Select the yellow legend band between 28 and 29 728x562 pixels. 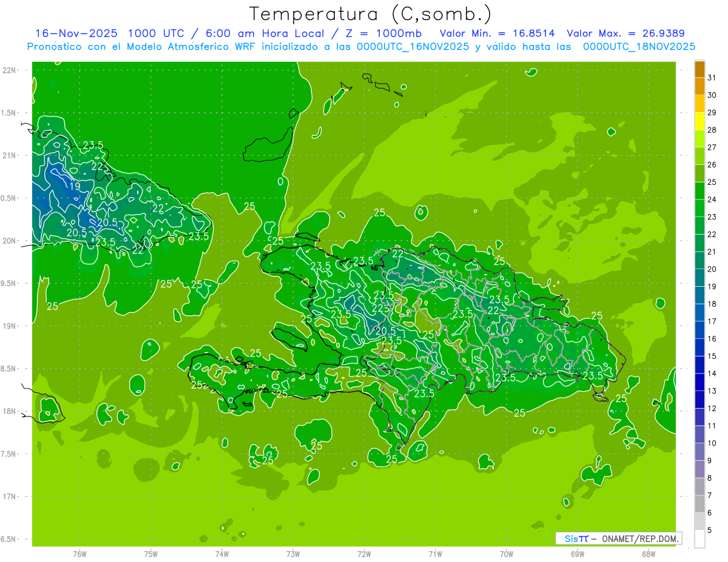click(699, 121)
